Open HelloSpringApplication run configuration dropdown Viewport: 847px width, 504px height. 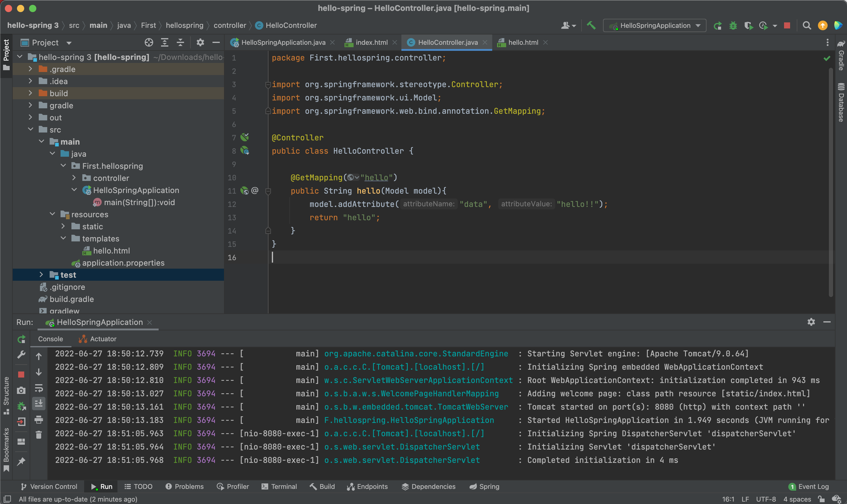pos(655,25)
